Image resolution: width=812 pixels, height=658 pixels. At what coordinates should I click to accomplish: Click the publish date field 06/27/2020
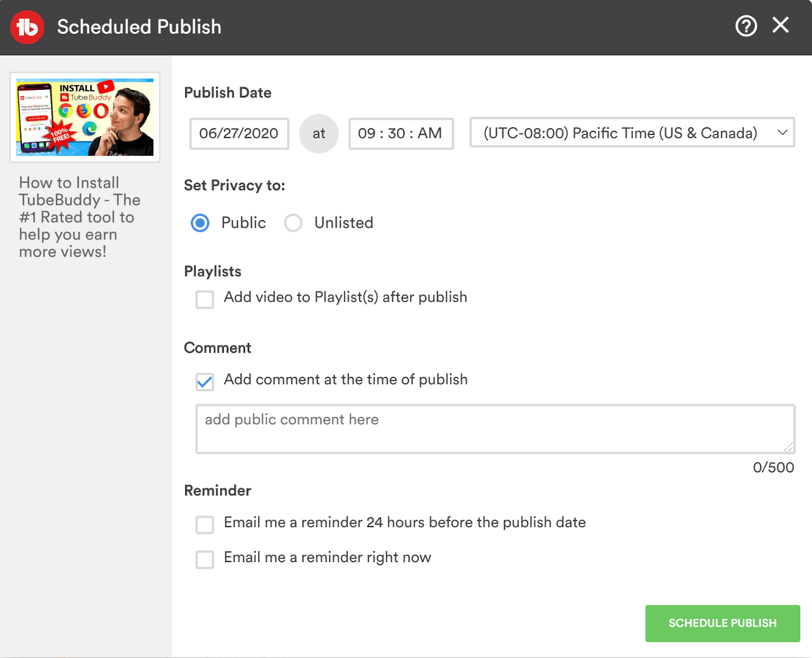[239, 134]
